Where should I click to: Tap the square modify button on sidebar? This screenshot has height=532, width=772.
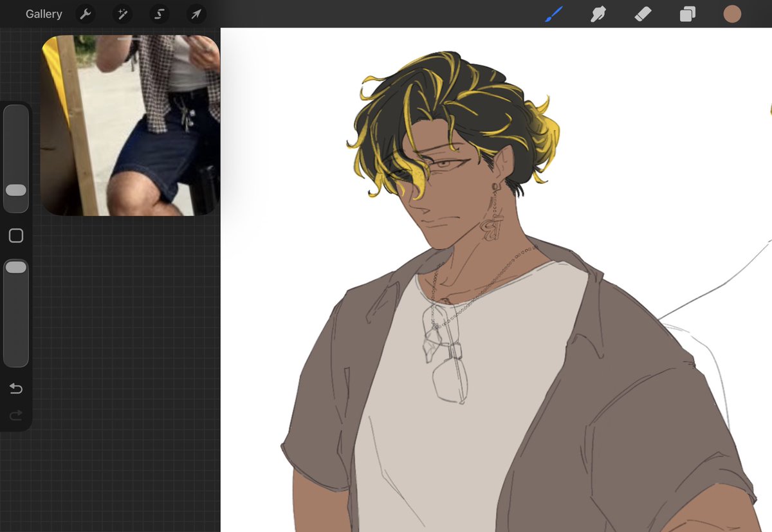(x=16, y=235)
